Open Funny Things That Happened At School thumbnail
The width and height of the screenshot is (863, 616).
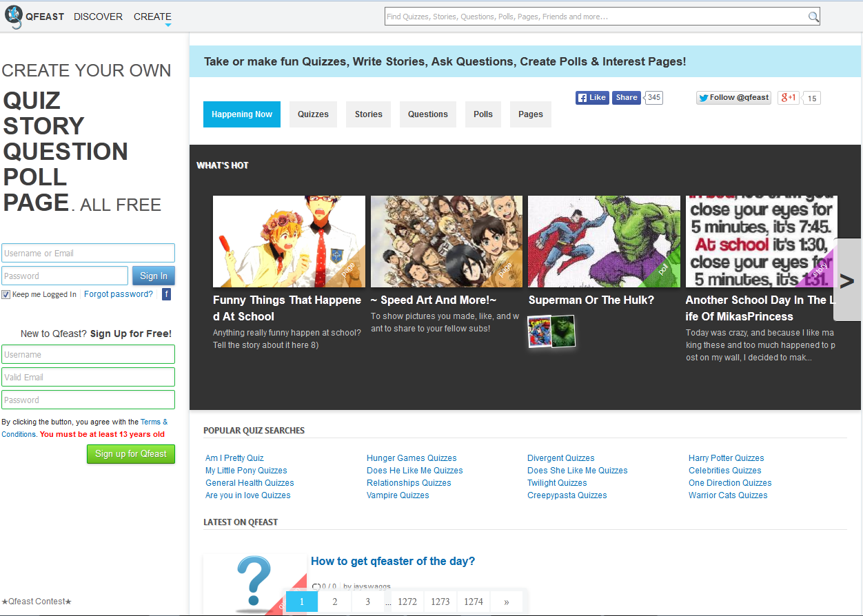click(289, 241)
